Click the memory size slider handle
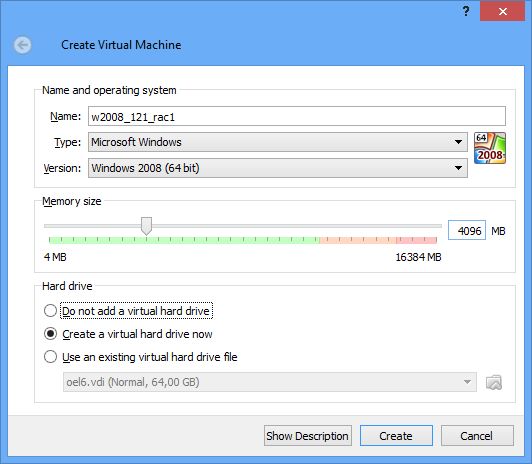Screen dimensions: 532x464 pyautogui.click(x=146, y=226)
